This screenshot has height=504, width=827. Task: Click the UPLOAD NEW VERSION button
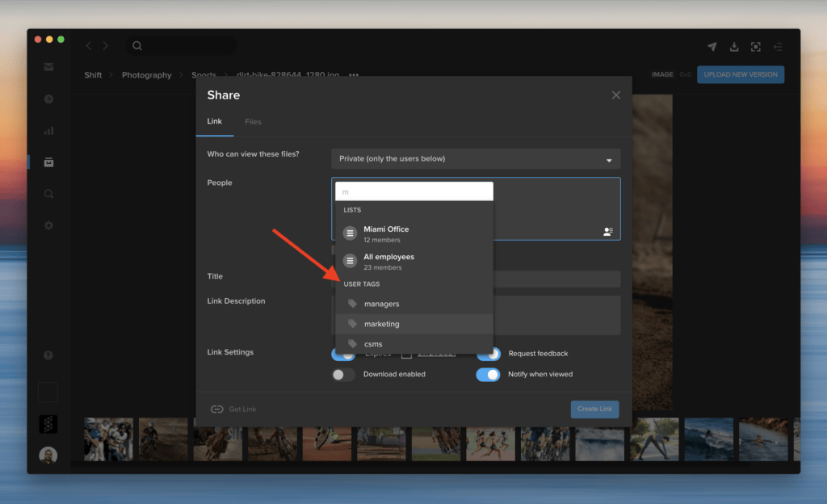[x=740, y=74]
